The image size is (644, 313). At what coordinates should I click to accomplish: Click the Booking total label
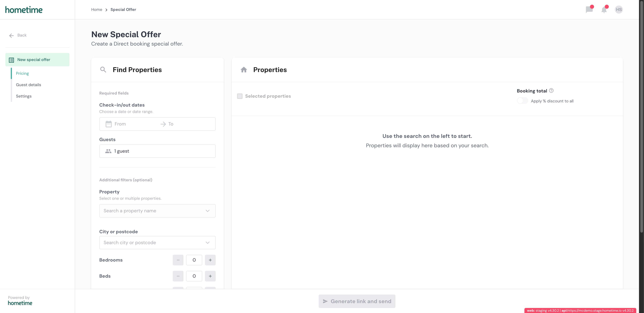tap(532, 91)
